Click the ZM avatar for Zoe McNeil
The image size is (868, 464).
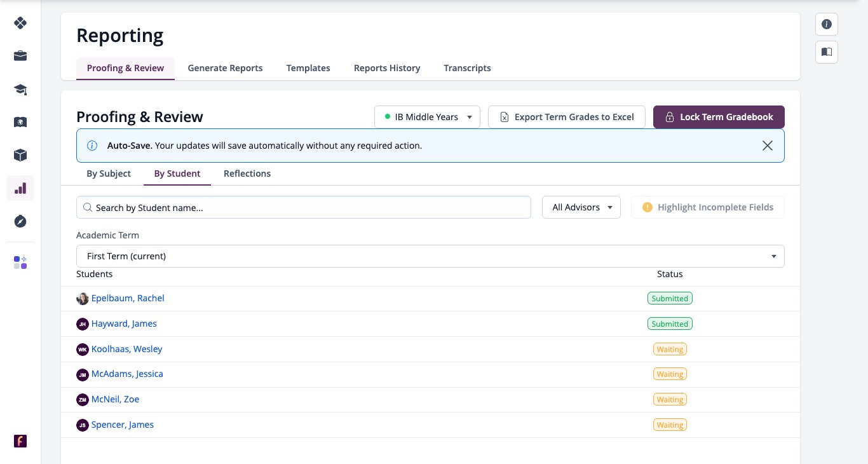(83, 400)
